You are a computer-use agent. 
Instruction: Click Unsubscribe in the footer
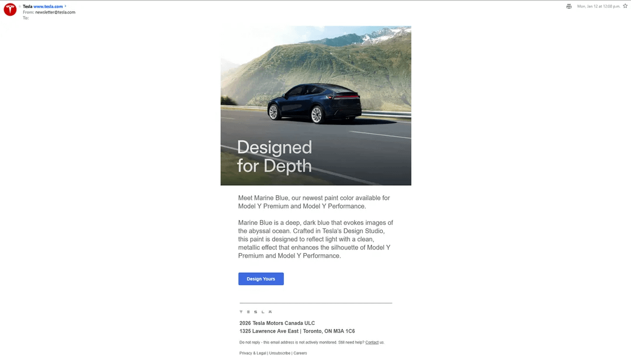280,353
